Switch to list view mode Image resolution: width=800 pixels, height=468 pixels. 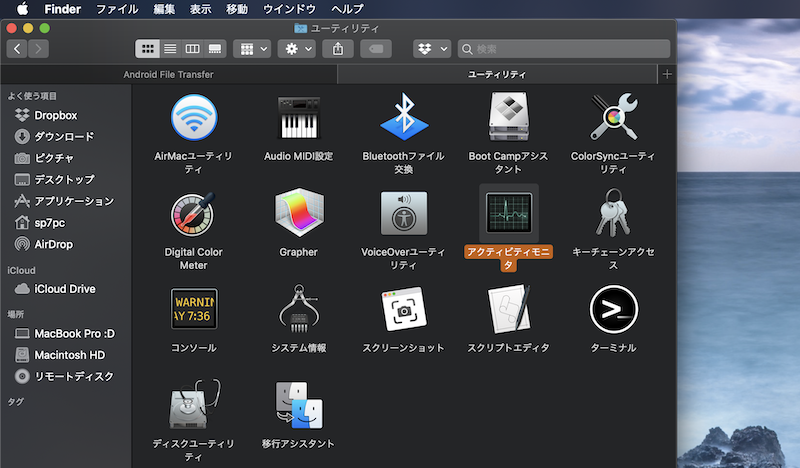pyautogui.click(x=170, y=48)
